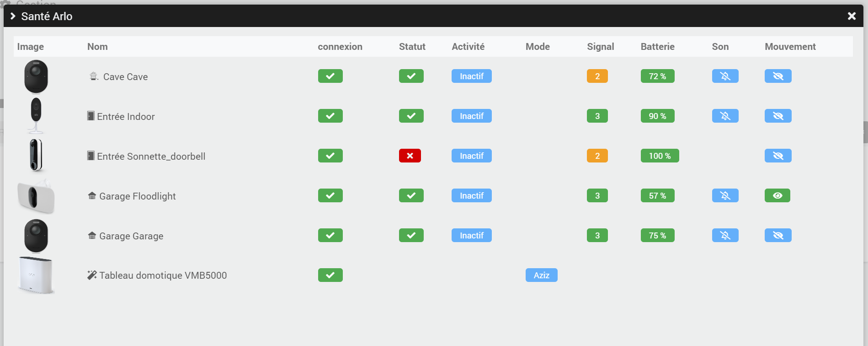Click the wand icon beside Tableau domotique VMB5000
Image resolution: width=868 pixels, height=346 pixels.
pyautogui.click(x=92, y=275)
